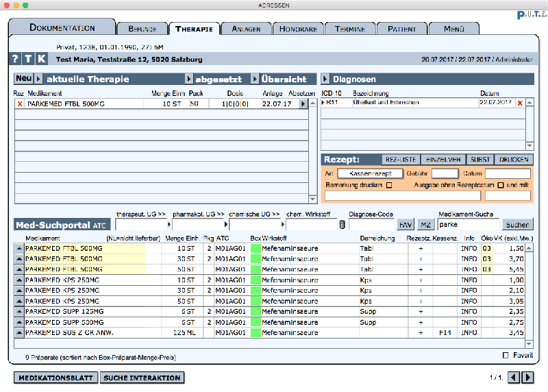Click the Suchen button
The image size is (548, 392).
(518, 225)
